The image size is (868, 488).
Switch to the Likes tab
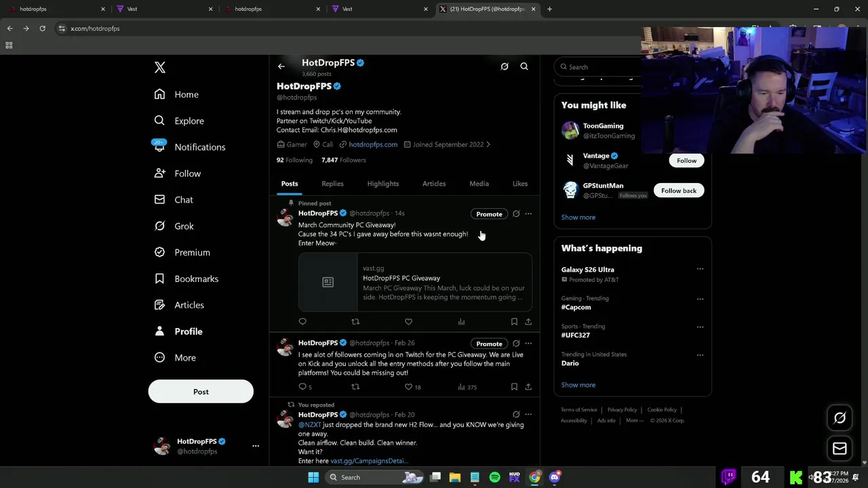[520, 184]
